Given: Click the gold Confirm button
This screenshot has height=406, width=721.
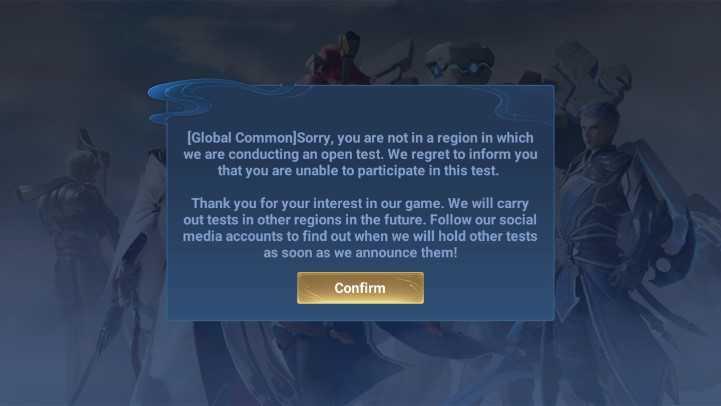Looking at the screenshot, I should coord(360,288).
